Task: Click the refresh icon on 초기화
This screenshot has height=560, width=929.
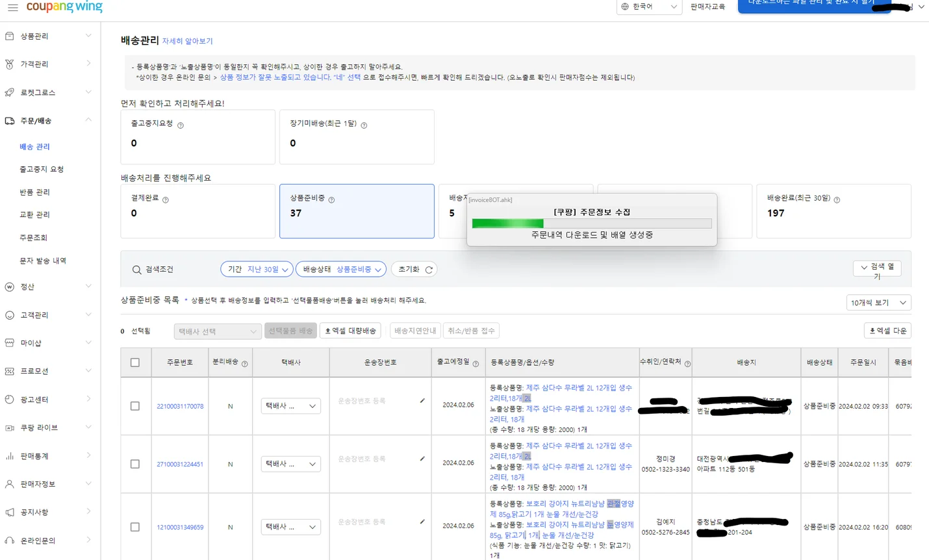Action: 429,270
